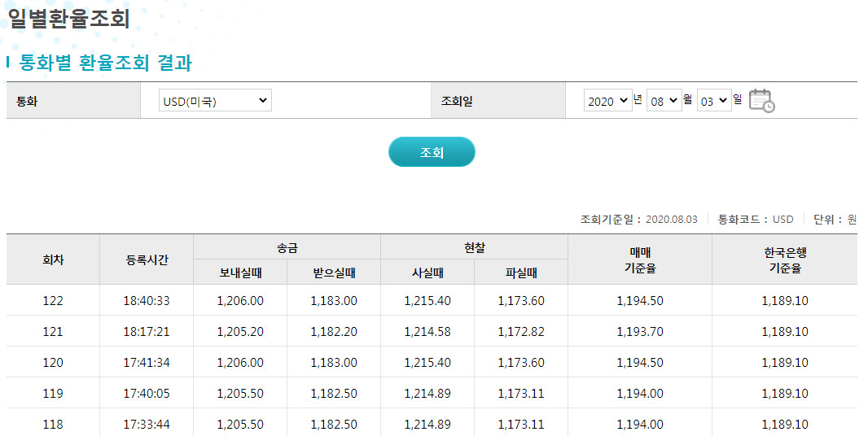Click the 조회 search button

point(432,151)
